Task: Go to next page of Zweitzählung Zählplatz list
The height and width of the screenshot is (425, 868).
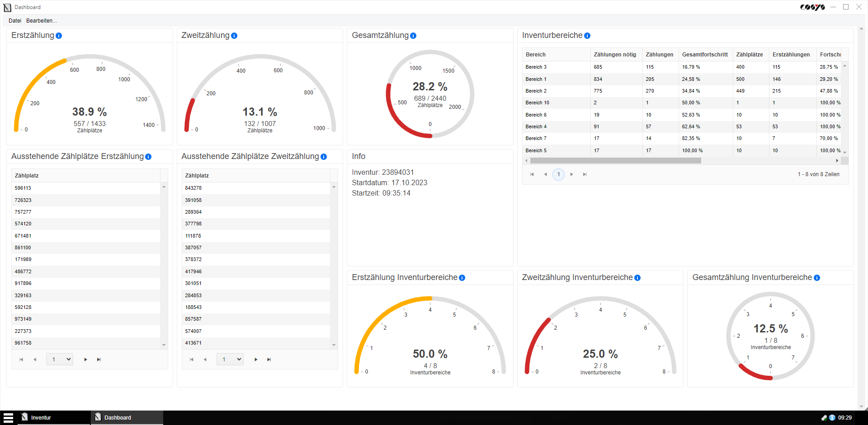Action: point(256,360)
